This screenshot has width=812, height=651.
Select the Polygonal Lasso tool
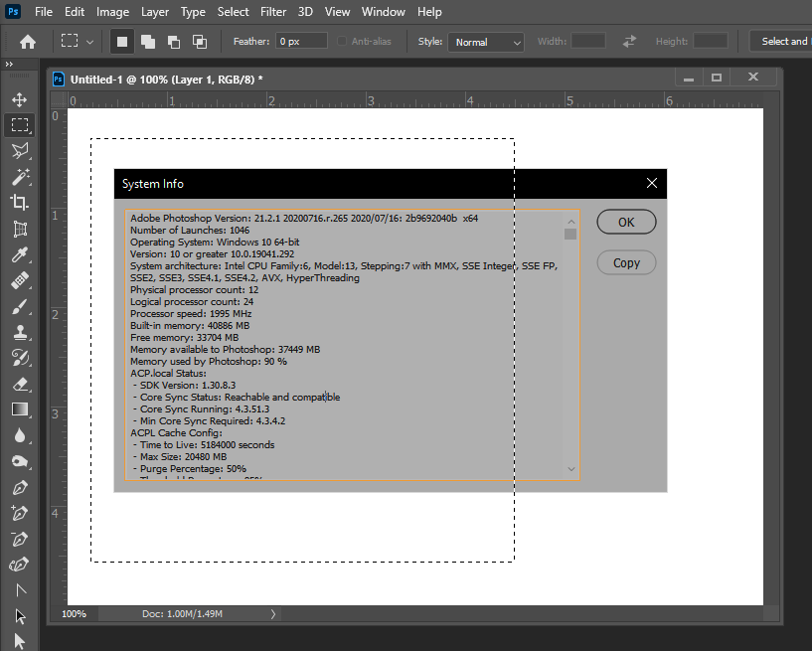(x=20, y=151)
